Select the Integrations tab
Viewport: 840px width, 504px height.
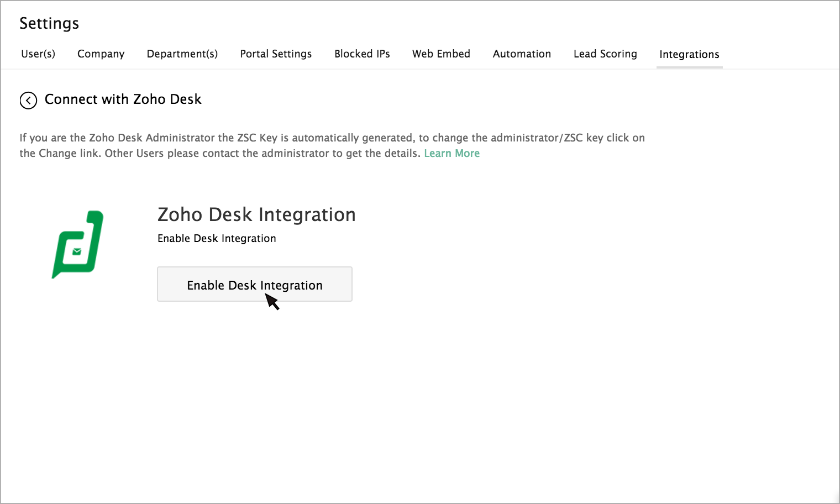tap(689, 54)
